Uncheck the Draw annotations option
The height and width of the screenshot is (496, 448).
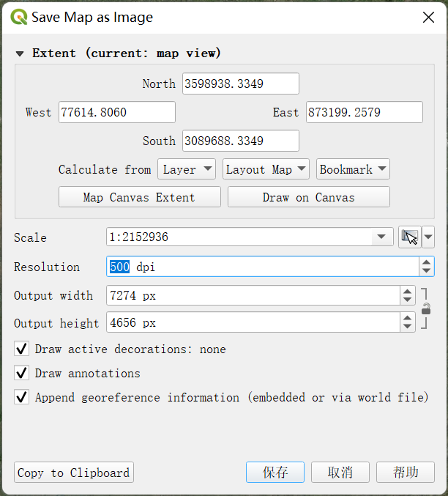[x=22, y=373]
